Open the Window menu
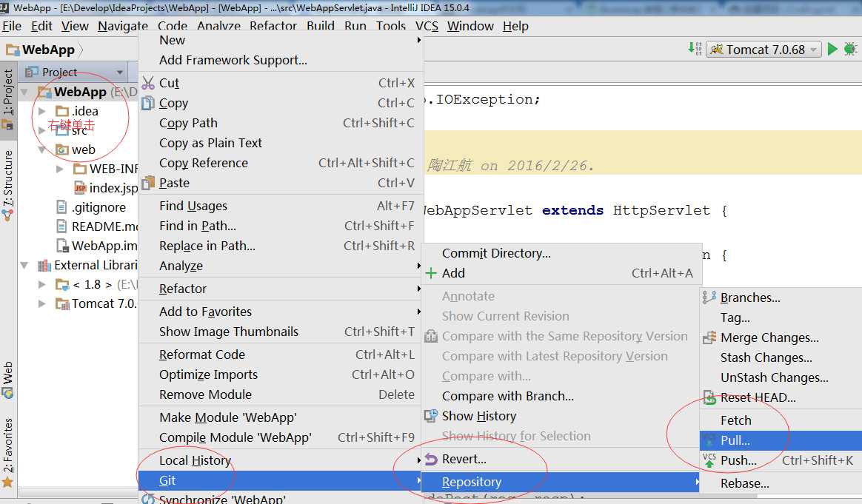 (x=470, y=26)
